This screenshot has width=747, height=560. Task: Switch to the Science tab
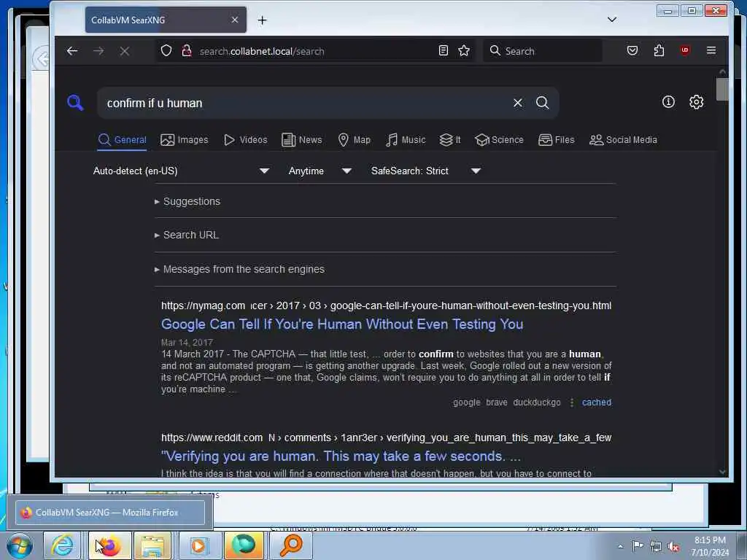[x=499, y=140]
